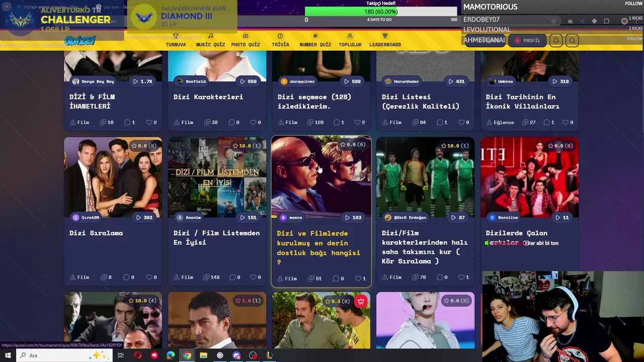Click the Quizei logo
The image size is (644, 362).
(79, 41)
